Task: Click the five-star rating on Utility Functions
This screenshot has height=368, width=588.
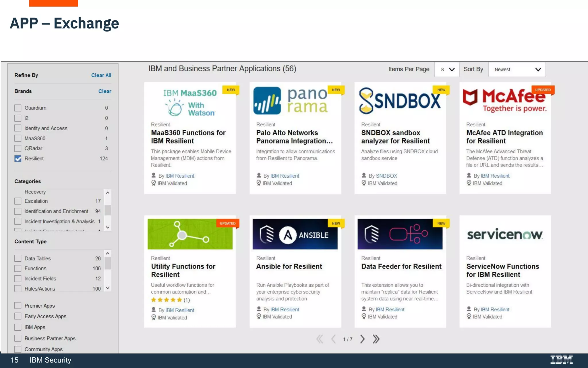Action: (x=167, y=300)
